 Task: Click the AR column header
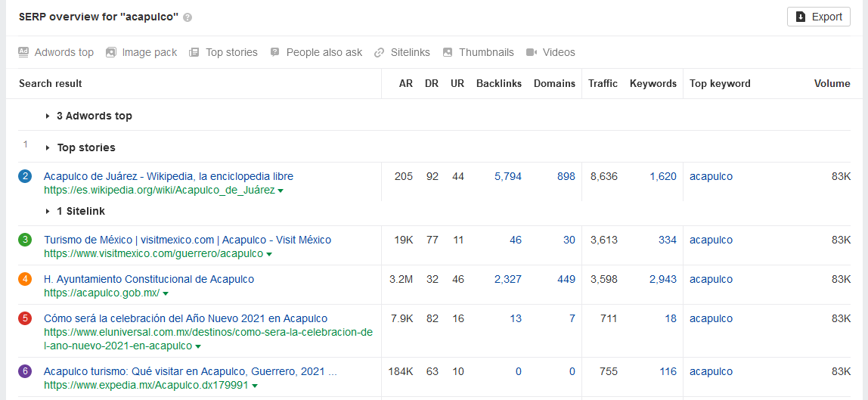point(406,83)
